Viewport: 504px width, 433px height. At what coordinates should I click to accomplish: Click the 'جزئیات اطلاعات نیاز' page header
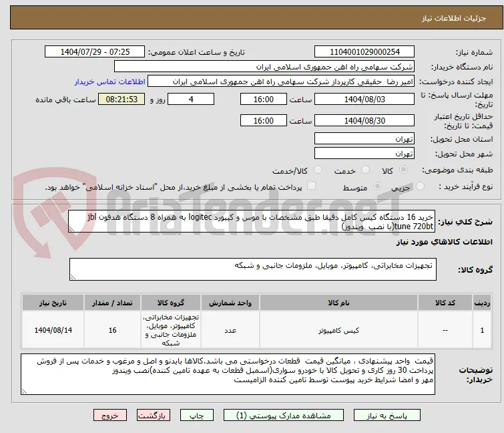click(453, 18)
